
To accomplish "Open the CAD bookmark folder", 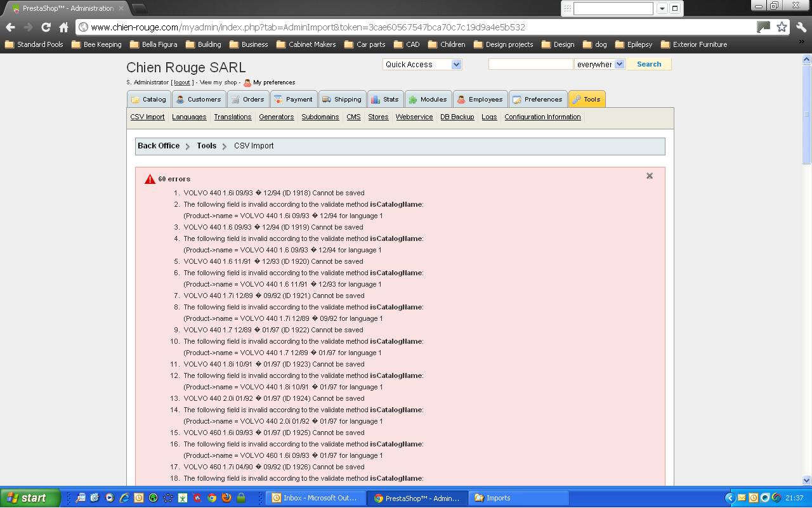I will click(x=407, y=45).
